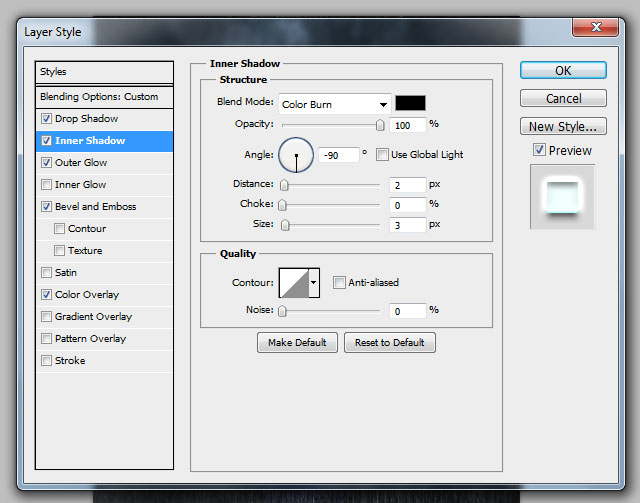Enable the Satin checkbox
This screenshot has height=503, width=640.
[x=47, y=273]
